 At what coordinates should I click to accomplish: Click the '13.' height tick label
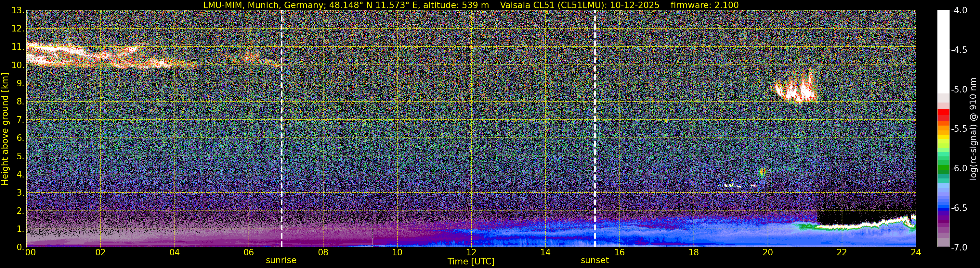click(18, 11)
